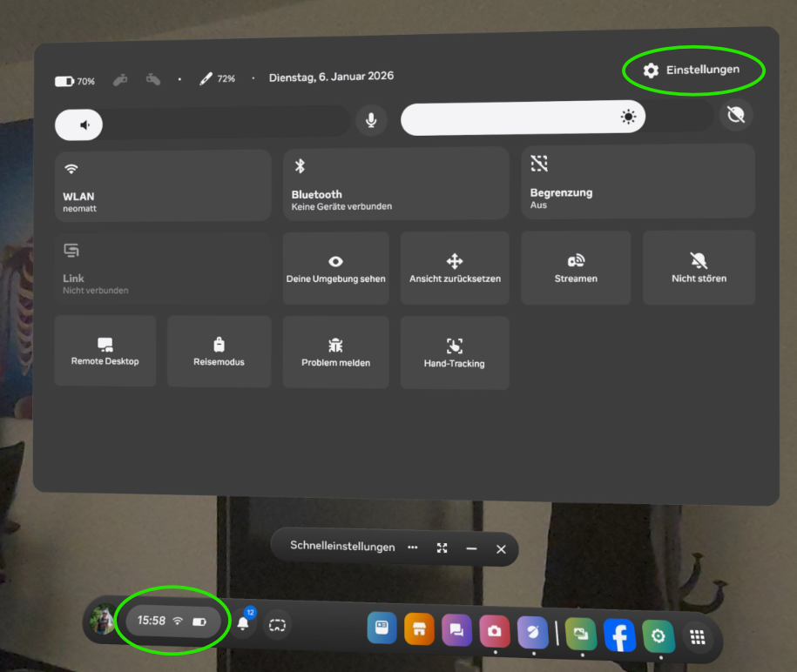Open Einstellungen with the gear icon
The width and height of the screenshot is (797, 672).
click(x=692, y=71)
